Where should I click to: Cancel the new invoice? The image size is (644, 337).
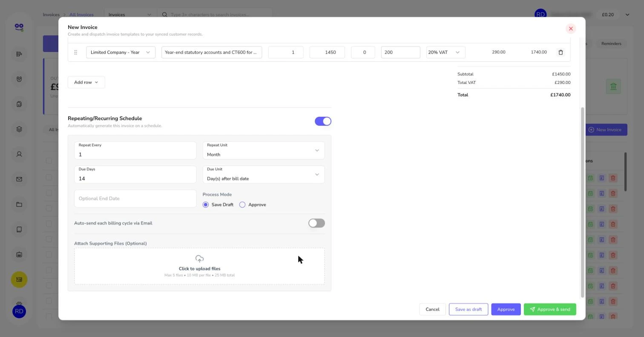[432, 309]
